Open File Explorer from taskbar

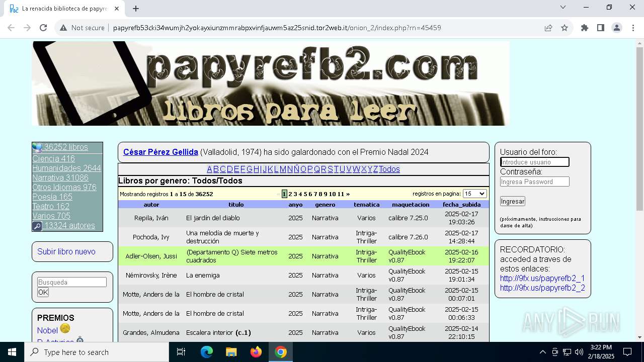coord(231,352)
